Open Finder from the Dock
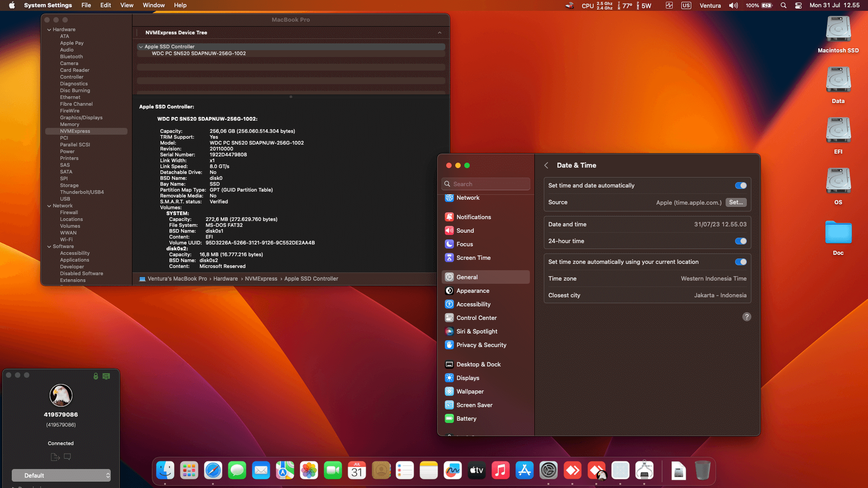868x488 pixels. click(x=165, y=470)
